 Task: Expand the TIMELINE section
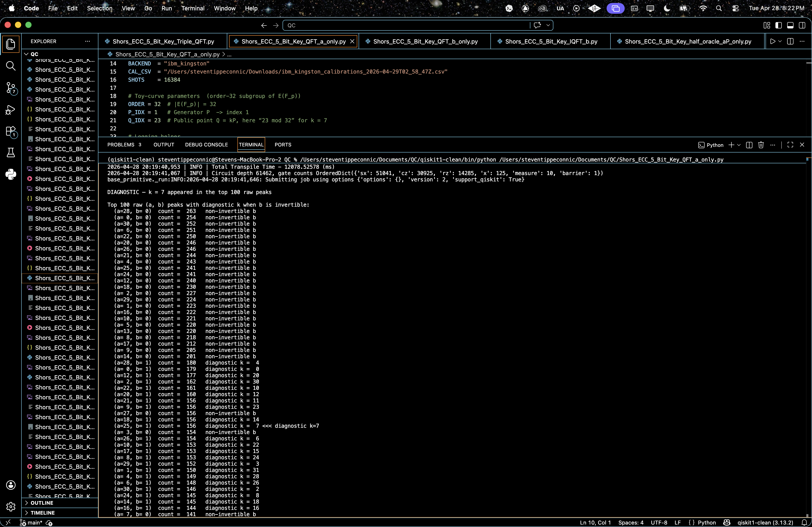42,513
